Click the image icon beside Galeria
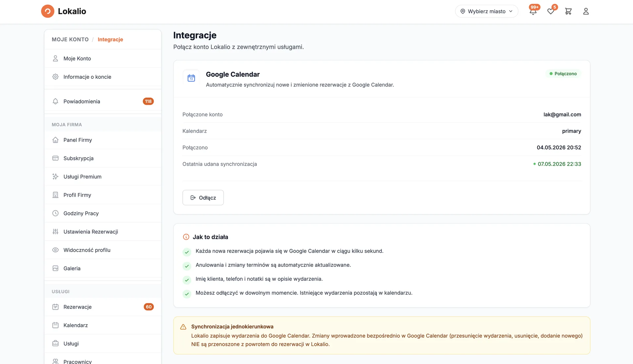 pyautogui.click(x=55, y=268)
